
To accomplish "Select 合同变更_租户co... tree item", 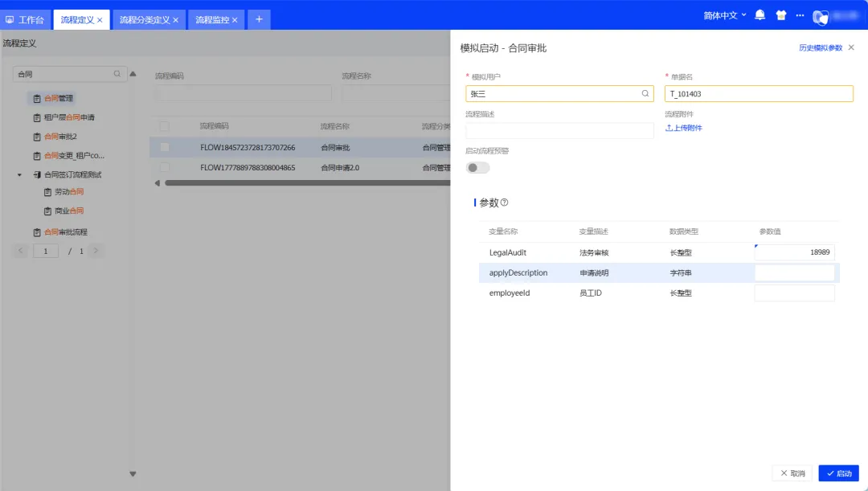I will click(x=74, y=156).
